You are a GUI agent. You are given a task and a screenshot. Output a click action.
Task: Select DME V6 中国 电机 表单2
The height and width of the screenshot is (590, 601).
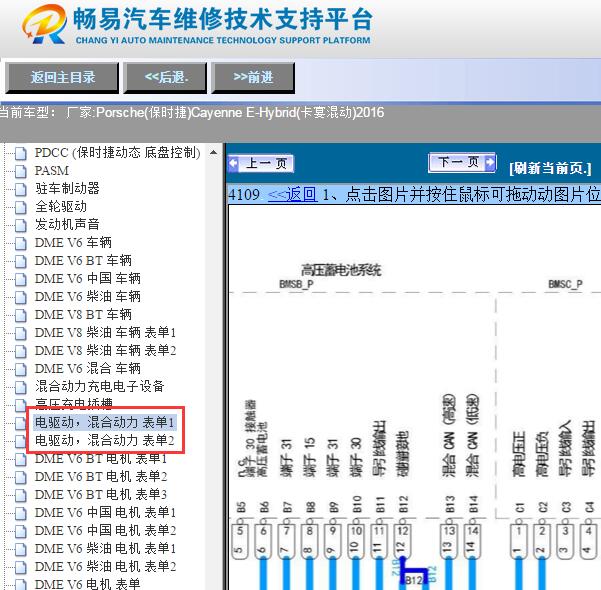105,531
